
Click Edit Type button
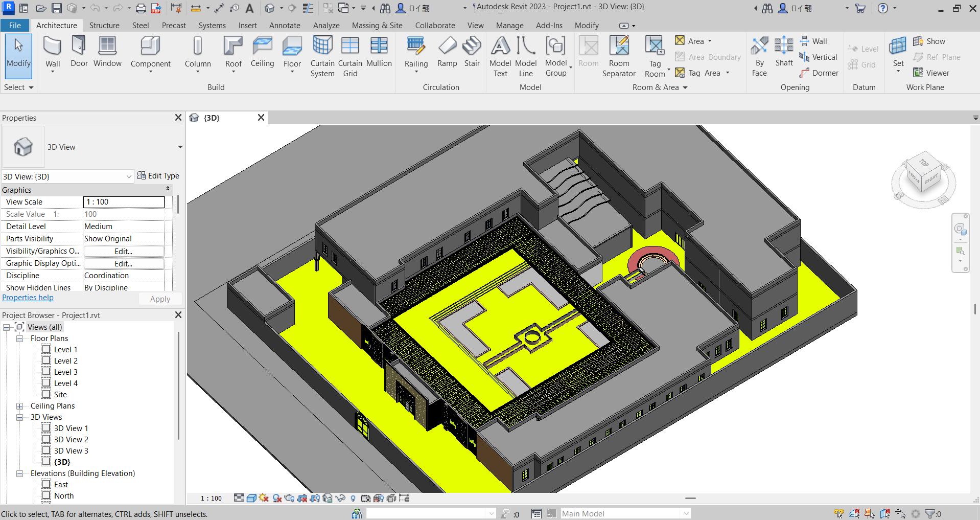(x=158, y=176)
